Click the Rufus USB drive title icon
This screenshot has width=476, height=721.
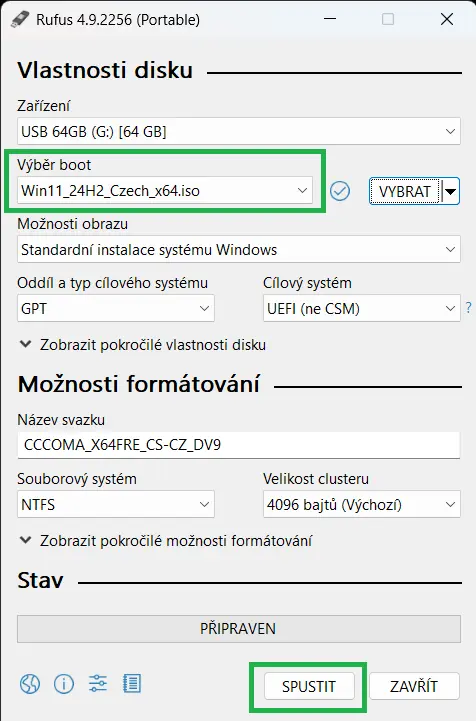pos(19,19)
